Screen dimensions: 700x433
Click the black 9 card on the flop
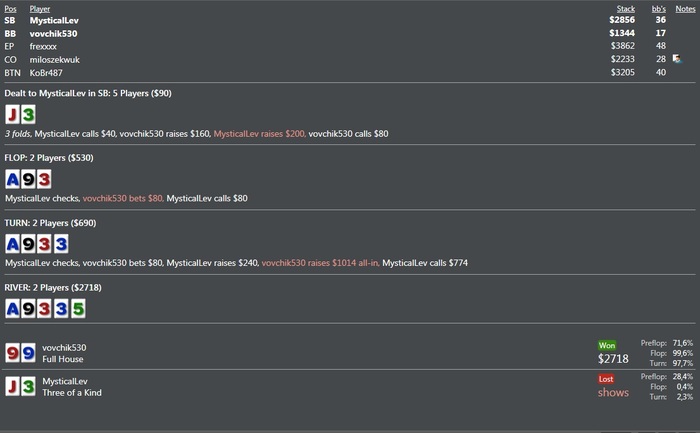pos(28,179)
